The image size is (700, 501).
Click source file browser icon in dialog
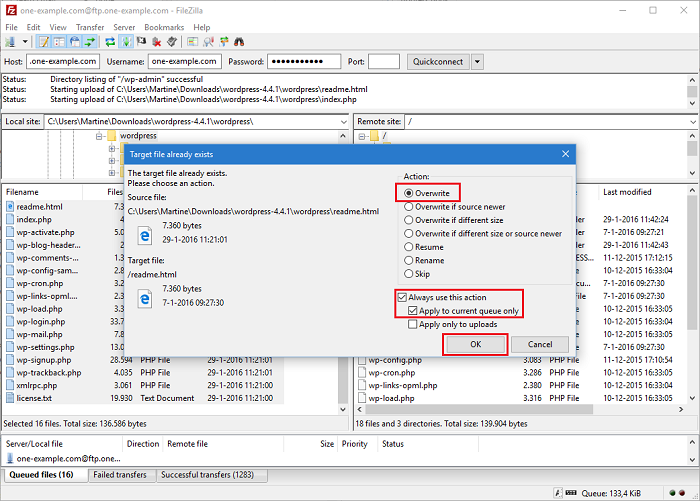(145, 235)
